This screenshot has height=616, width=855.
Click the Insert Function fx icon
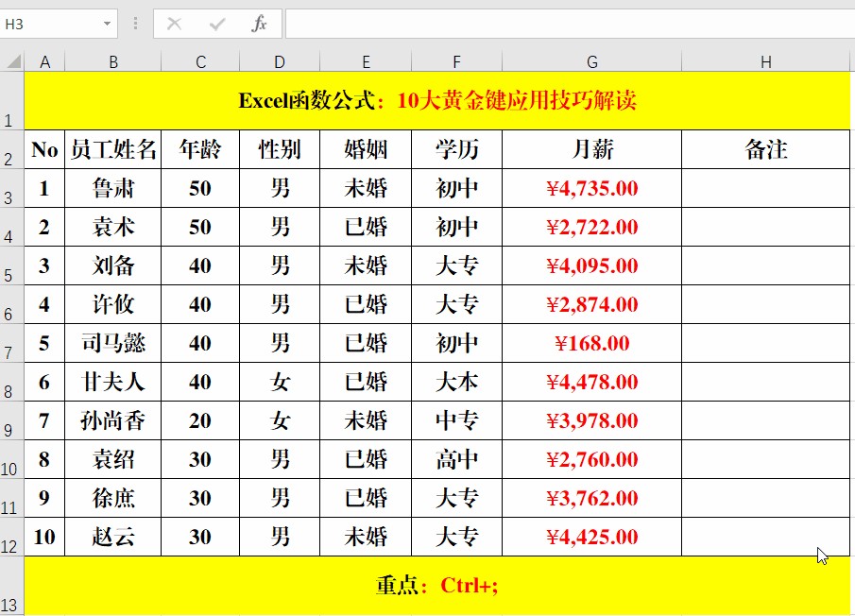coord(259,24)
